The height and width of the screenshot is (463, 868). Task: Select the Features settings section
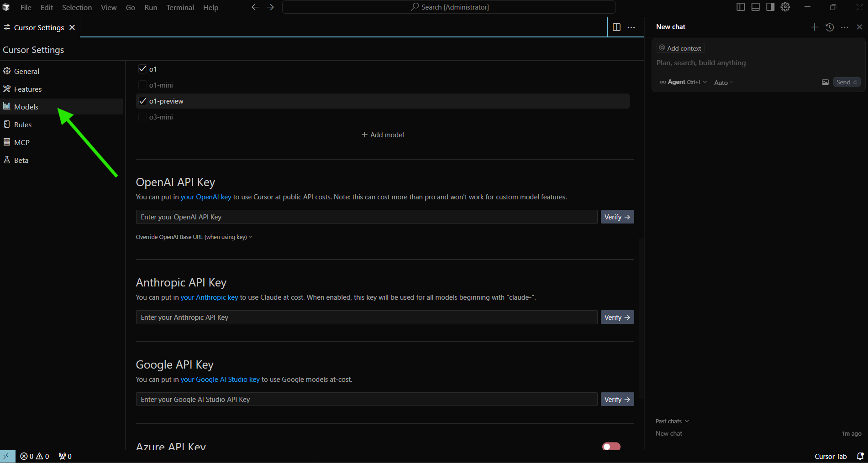[28, 89]
